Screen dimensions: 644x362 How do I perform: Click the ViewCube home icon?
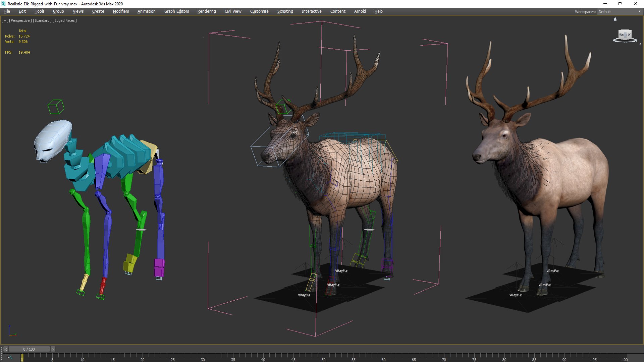click(x=615, y=19)
